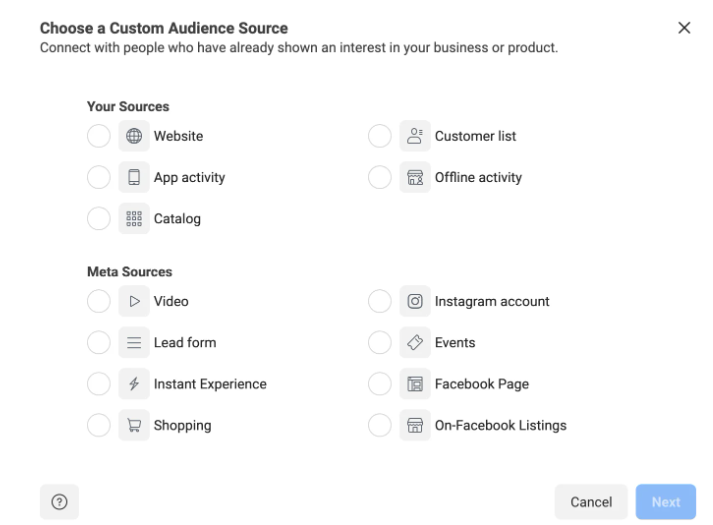The image size is (713, 525).
Task: Click the Offline activity store icon
Action: (414, 178)
